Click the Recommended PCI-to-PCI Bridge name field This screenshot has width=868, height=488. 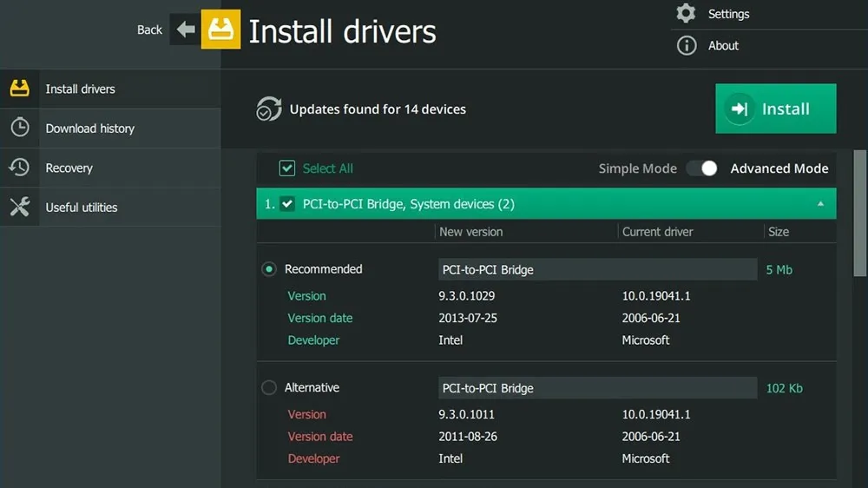click(598, 269)
